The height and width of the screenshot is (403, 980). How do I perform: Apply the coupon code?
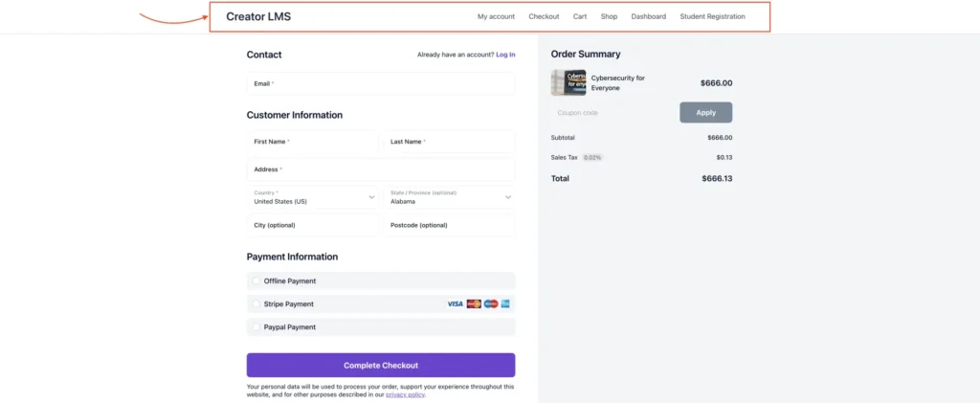pos(705,113)
